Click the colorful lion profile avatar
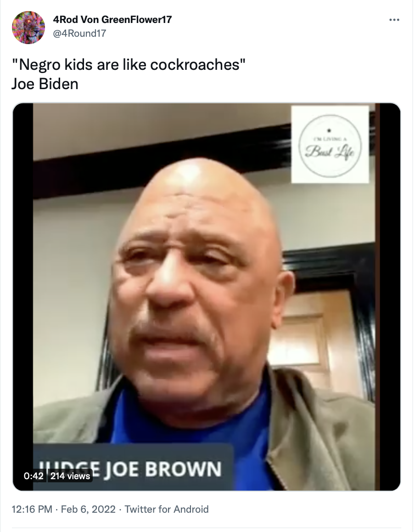The width and height of the screenshot is (415, 532). 28,28
